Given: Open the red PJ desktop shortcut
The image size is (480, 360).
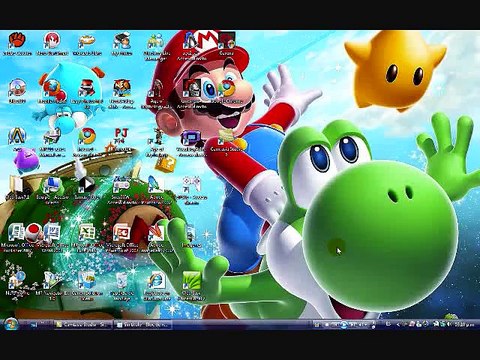Looking at the screenshot, I should (121, 136).
